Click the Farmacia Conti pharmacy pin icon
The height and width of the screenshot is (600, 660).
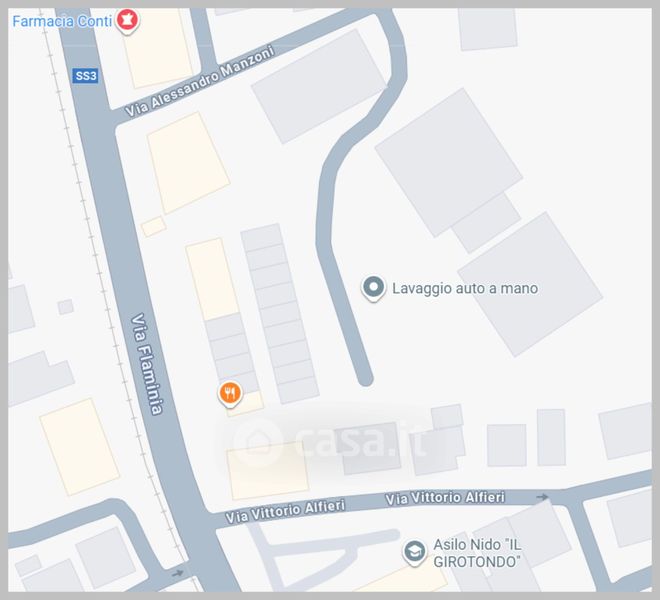127,21
